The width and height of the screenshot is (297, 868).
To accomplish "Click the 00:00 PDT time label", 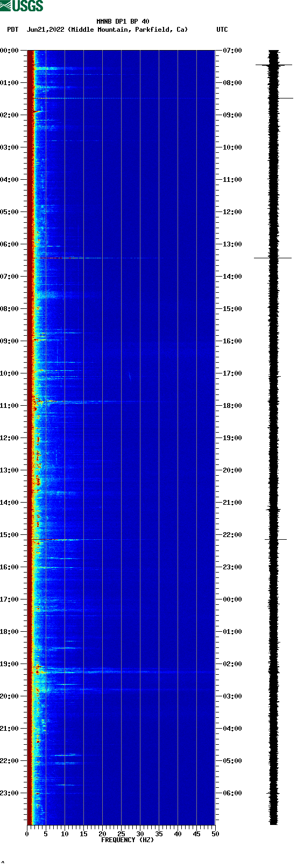I will [x=10, y=51].
